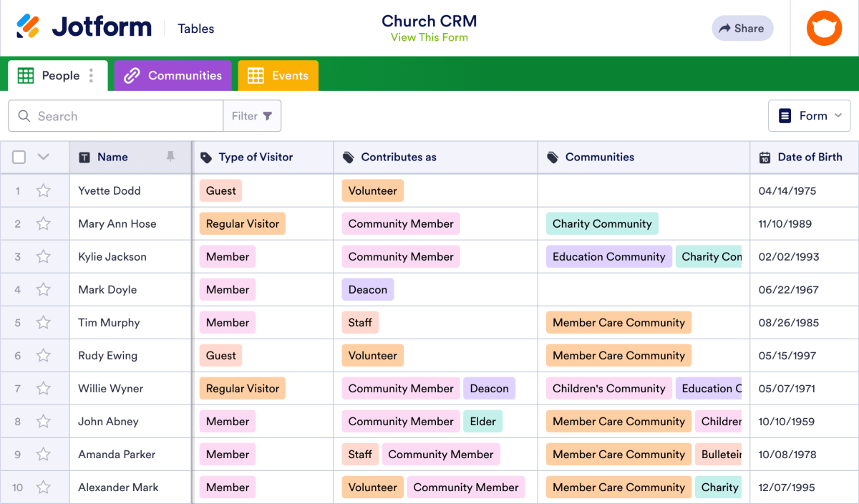Screen dimensions: 859x504
Task: Open the profile avatar in the top right
Action: [x=824, y=28]
